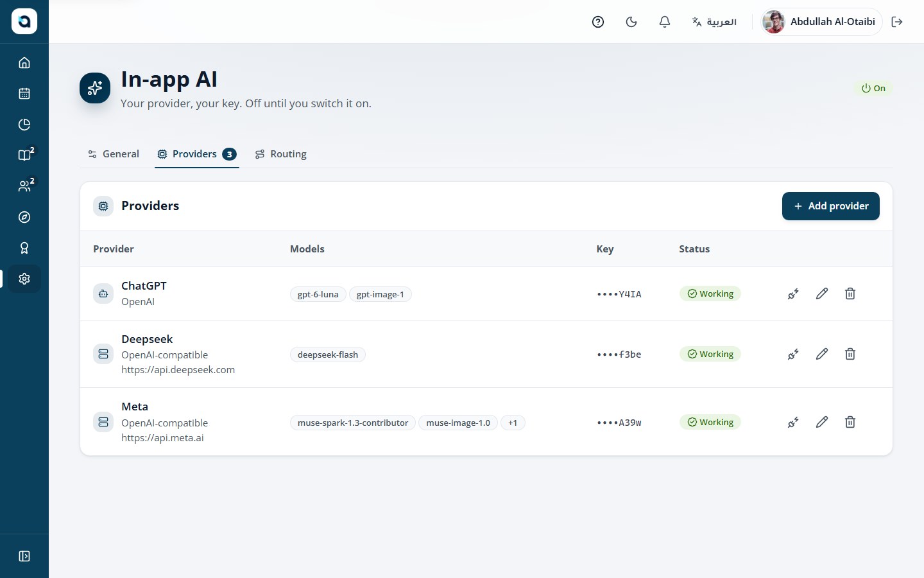924x578 pixels.
Task: Open the settings gear in the sidebar
Action: click(24, 279)
